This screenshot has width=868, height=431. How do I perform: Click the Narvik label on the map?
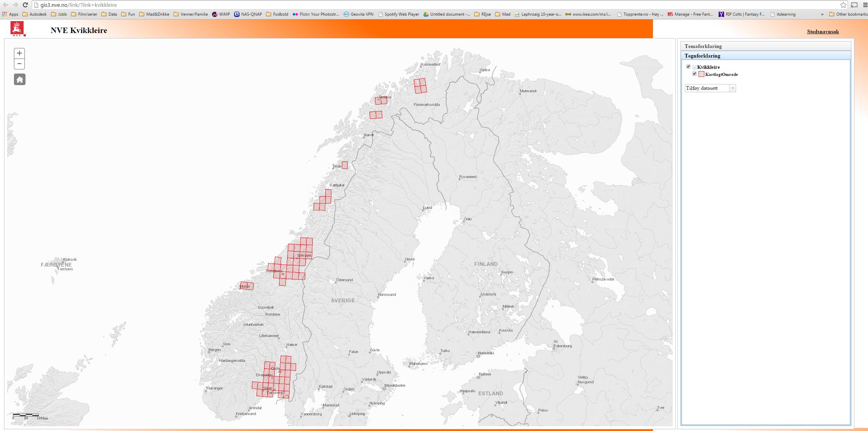tap(369, 135)
